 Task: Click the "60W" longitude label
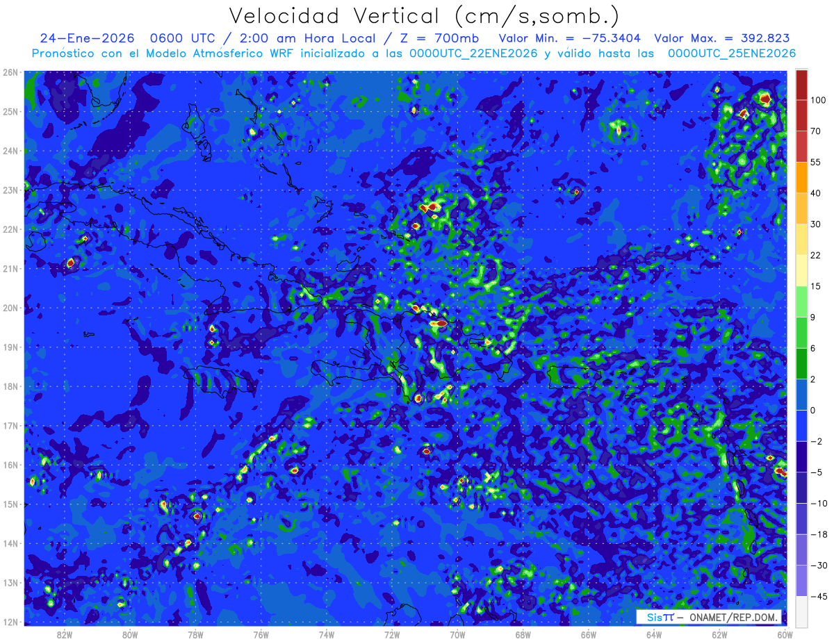[x=785, y=634]
